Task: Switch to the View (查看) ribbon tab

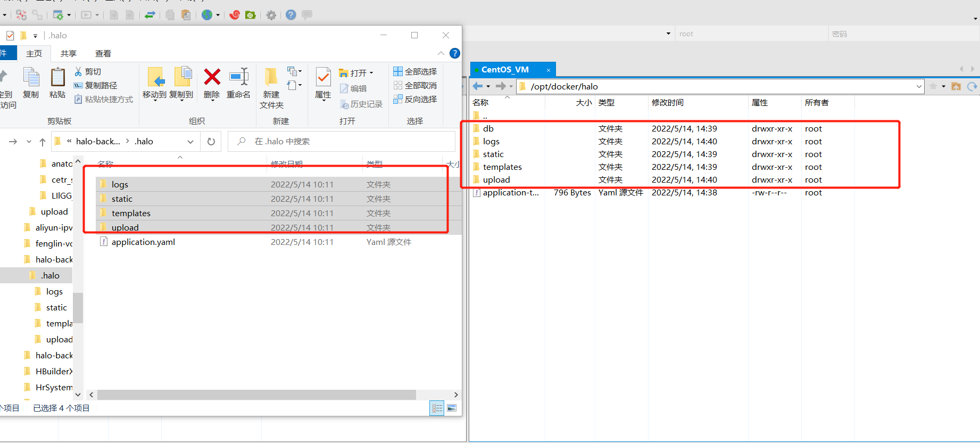Action: tap(103, 53)
